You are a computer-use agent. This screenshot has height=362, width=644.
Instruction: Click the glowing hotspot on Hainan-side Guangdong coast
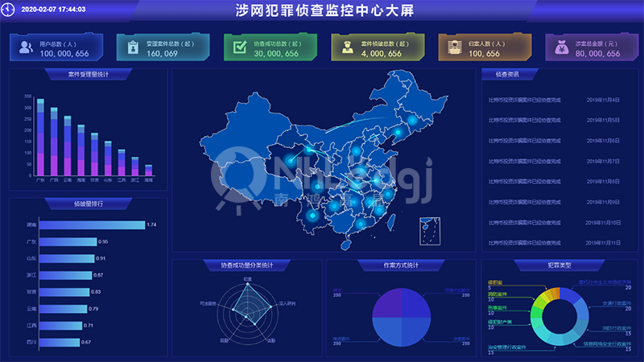tap(361, 224)
